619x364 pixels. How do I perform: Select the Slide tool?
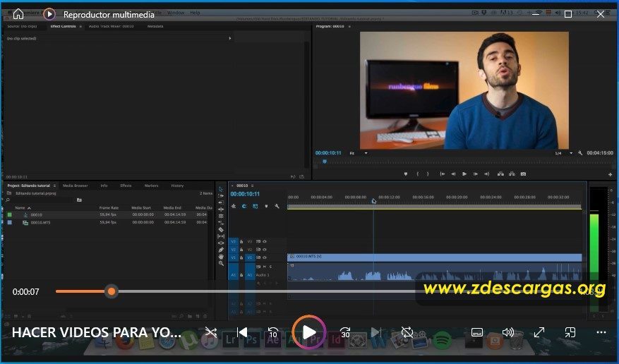(221, 243)
